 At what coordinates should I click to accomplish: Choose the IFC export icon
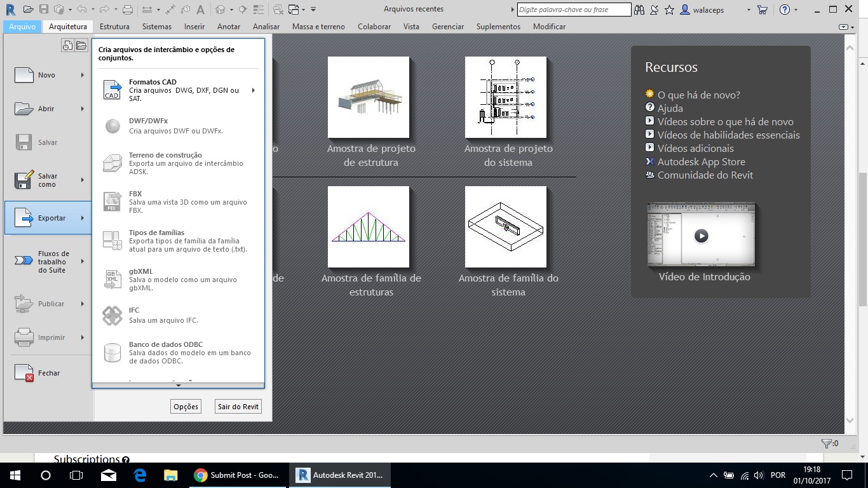[112, 315]
